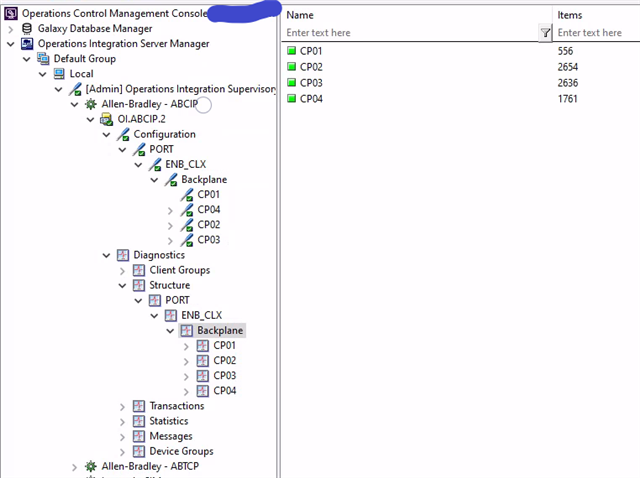Click the green status icon of CP03 in list
Viewport: 640px width, 478px height.
291,82
